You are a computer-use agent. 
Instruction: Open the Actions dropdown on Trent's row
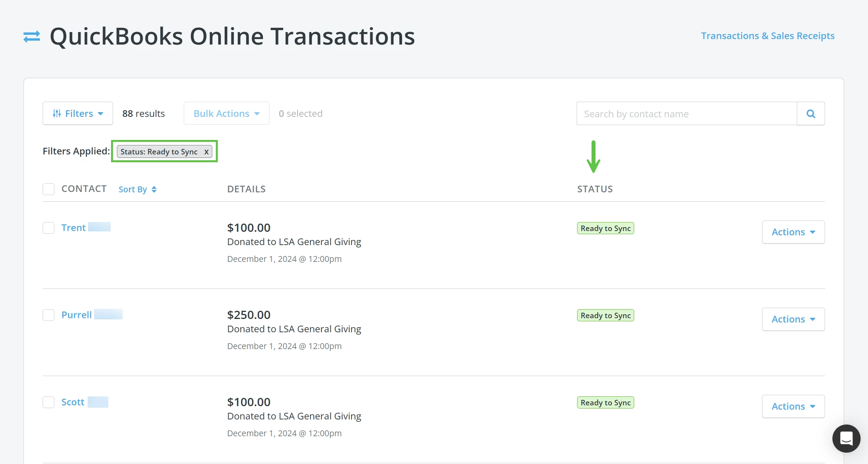tap(793, 232)
